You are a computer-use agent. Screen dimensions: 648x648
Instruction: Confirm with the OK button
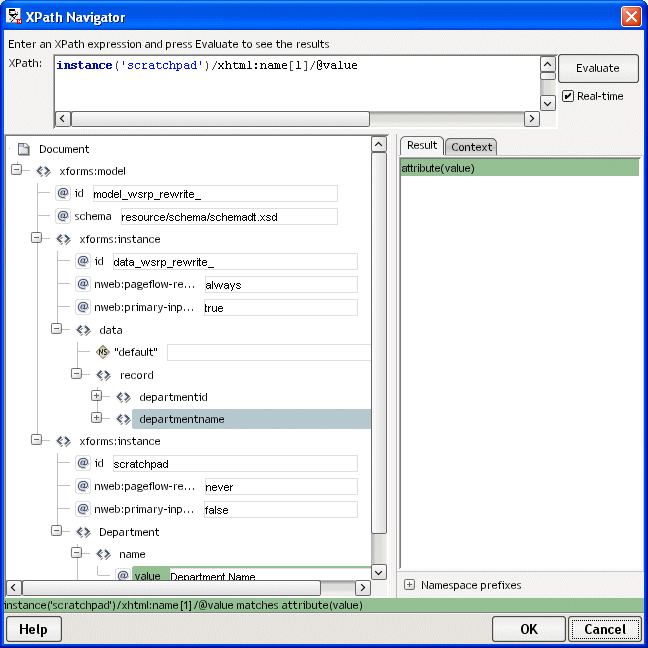529,629
